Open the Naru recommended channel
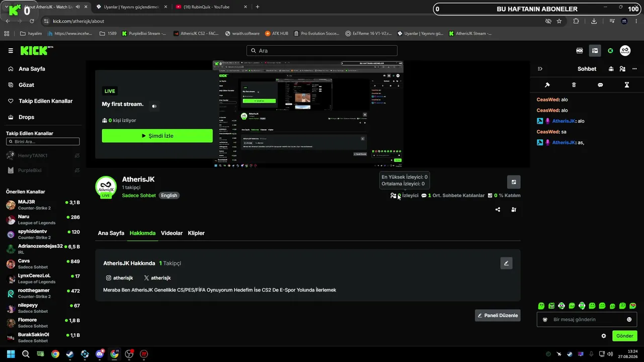Viewport: 644px width, 362px height. [x=43, y=220]
